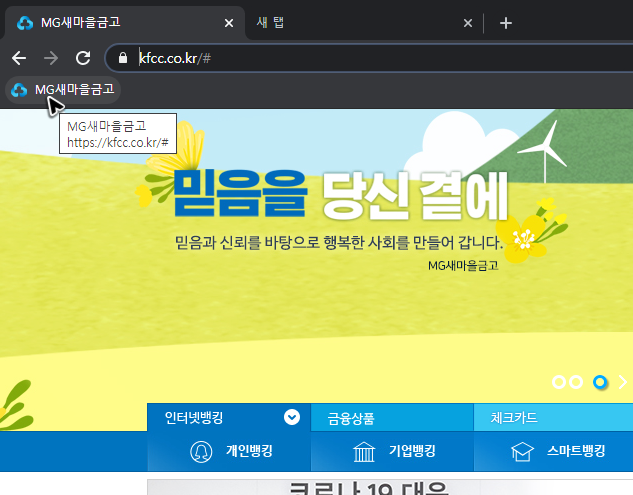The height and width of the screenshot is (495, 633).
Task: Click the browser back arrow
Action: click(19, 58)
